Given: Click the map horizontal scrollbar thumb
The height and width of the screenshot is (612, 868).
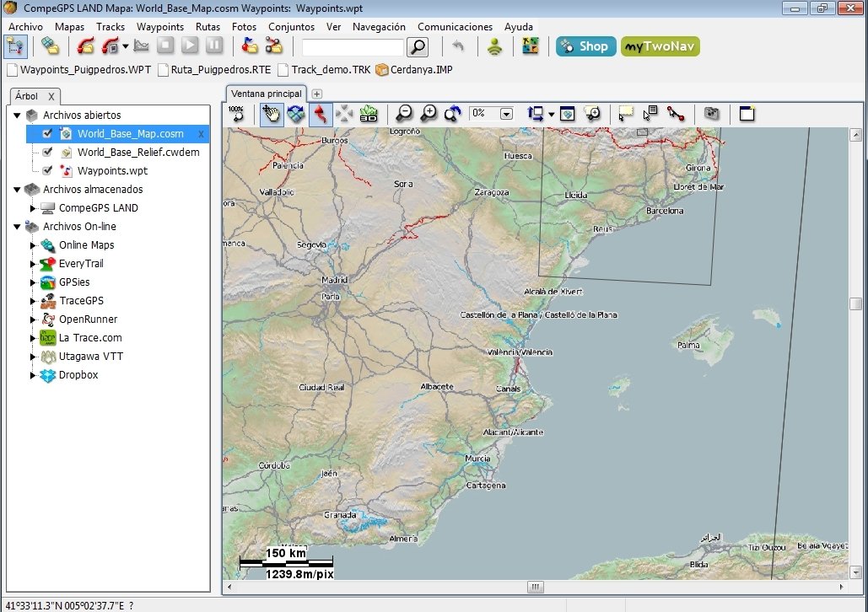Looking at the screenshot, I should [536, 587].
